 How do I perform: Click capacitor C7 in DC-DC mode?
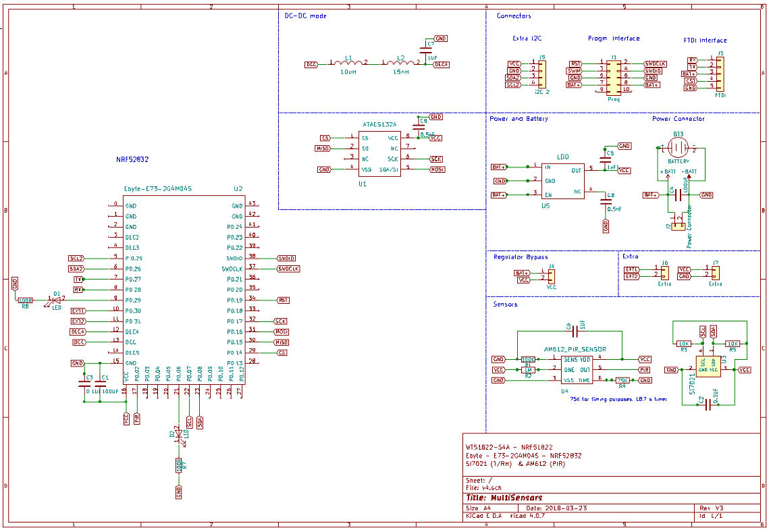[426, 51]
